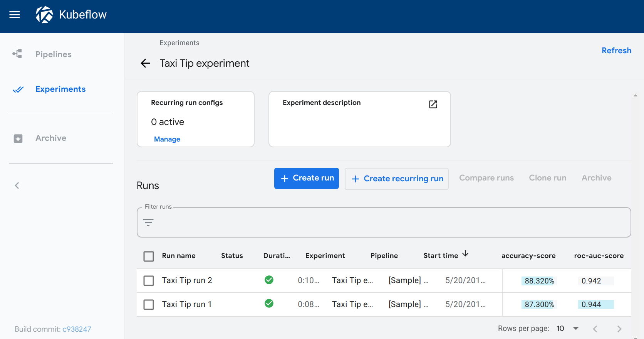644x339 pixels.
Task: Open experiment link in Taxi Tip run 1 row
Action: coord(352,304)
